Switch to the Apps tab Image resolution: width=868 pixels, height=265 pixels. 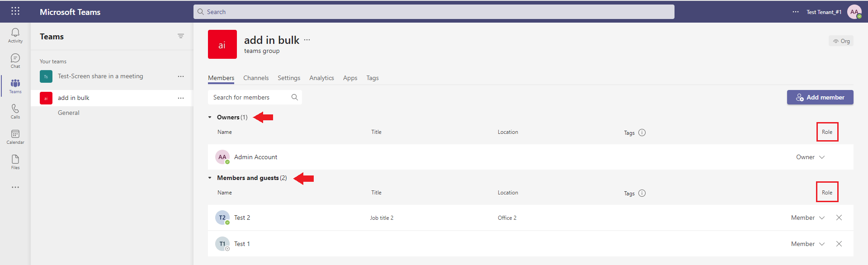(350, 78)
